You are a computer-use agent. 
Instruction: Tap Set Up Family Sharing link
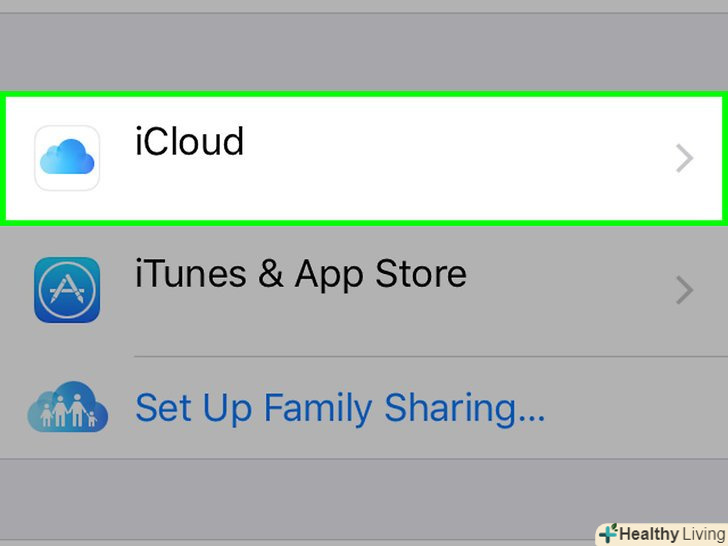coord(340,408)
